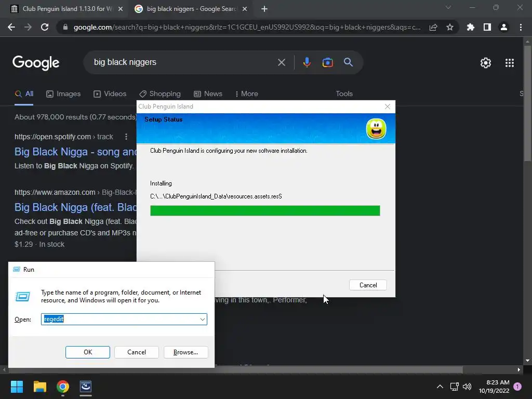Image resolution: width=532 pixels, height=399 pixels.
Task: Click the Chrome address bar URL
Action: pos(247,27)
